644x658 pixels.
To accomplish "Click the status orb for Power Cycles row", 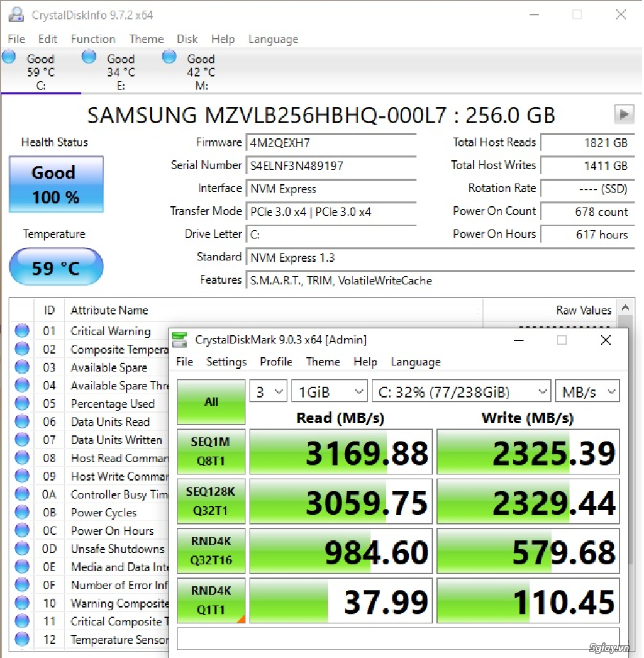I will (22, 512).
